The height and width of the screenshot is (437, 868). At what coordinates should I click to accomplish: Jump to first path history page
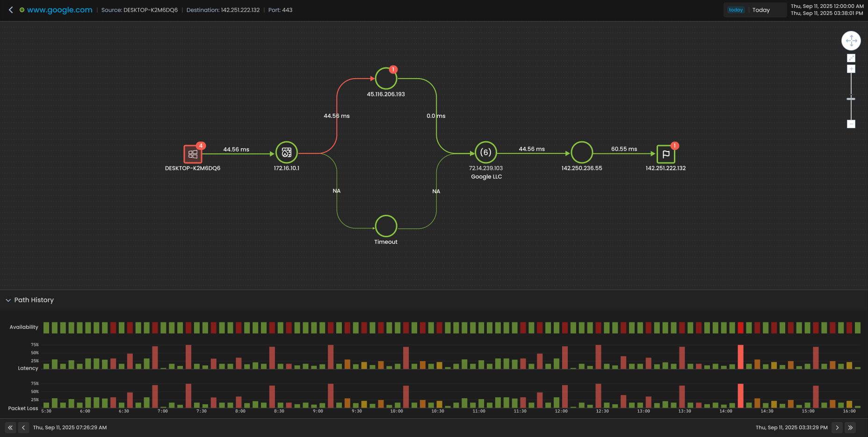coord(10,428)
